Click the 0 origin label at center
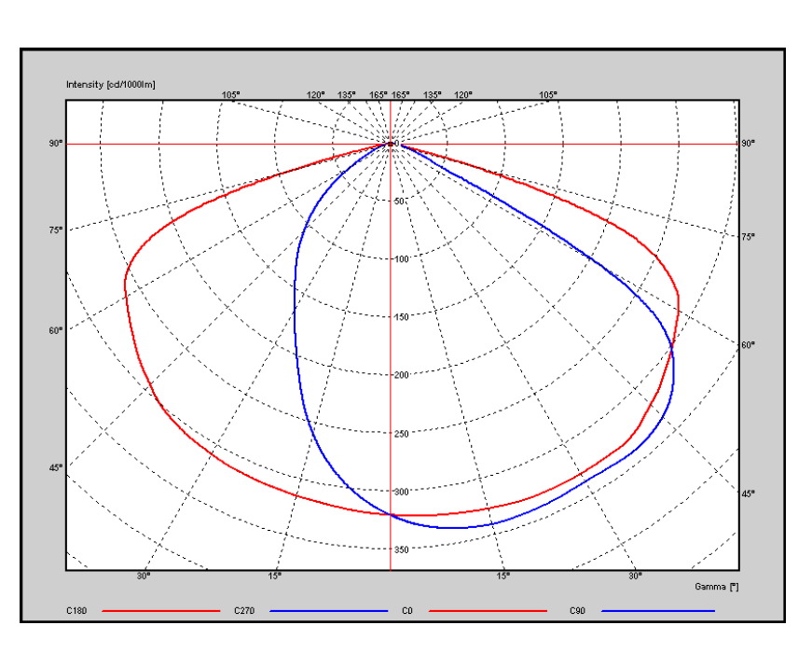The width and height of the screenshot is (812, 667). pyautogui.click(x=398, y=143)
